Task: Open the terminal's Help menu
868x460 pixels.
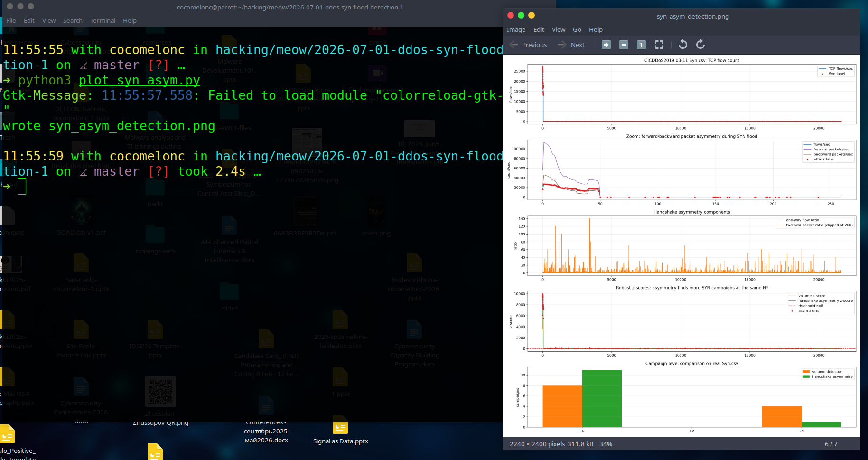Action: coord(130,20)
